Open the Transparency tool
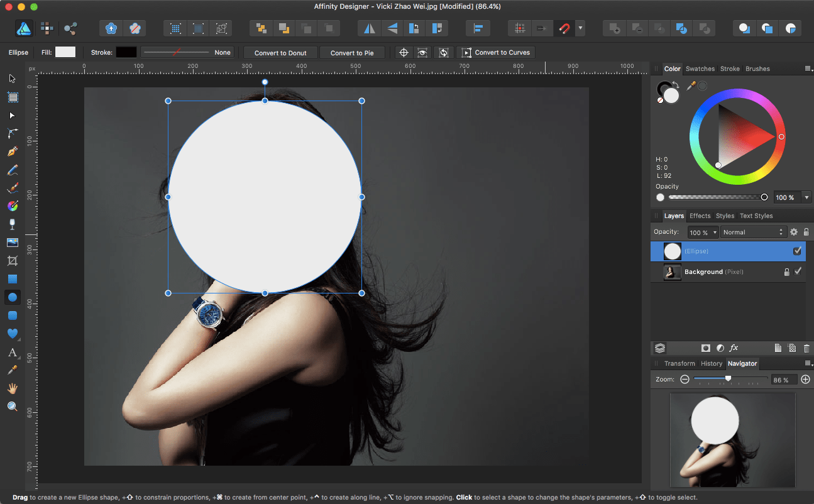Viewport: 814px width, 504px height. click(x=13, y=224)
